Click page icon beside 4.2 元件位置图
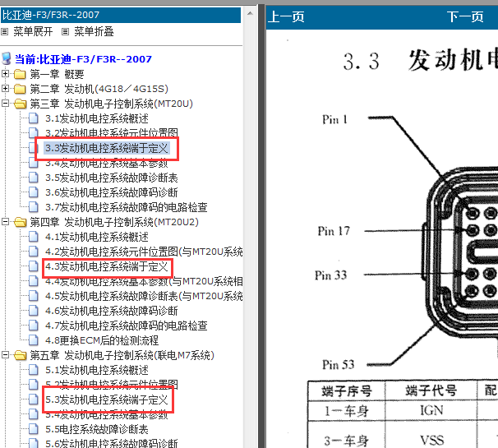The height and width of the screenshot is (448, 498). tap(34, 252)
